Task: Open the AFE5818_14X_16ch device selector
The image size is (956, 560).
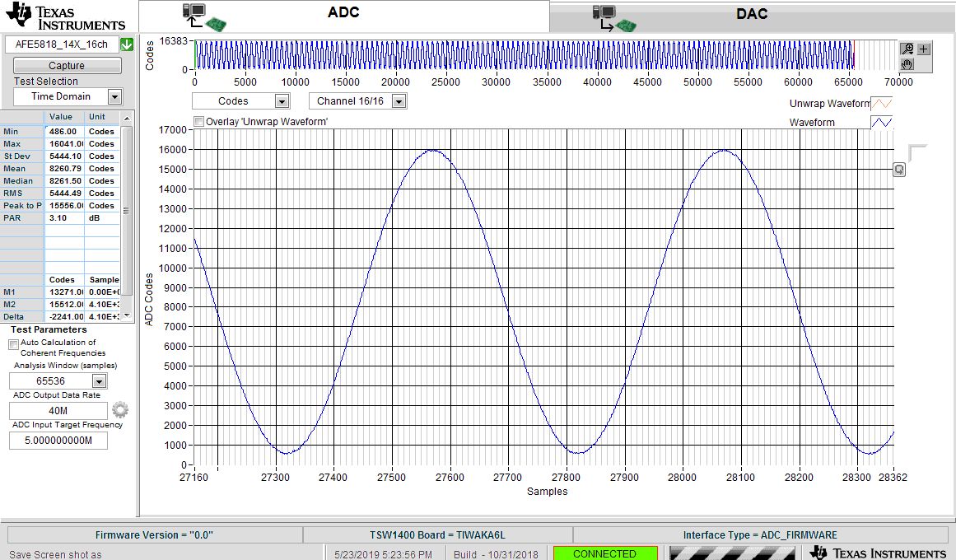Action: (63, 44)
